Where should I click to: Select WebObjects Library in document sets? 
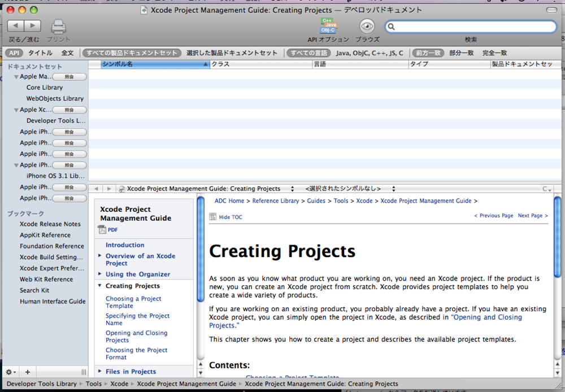point(55,98)
